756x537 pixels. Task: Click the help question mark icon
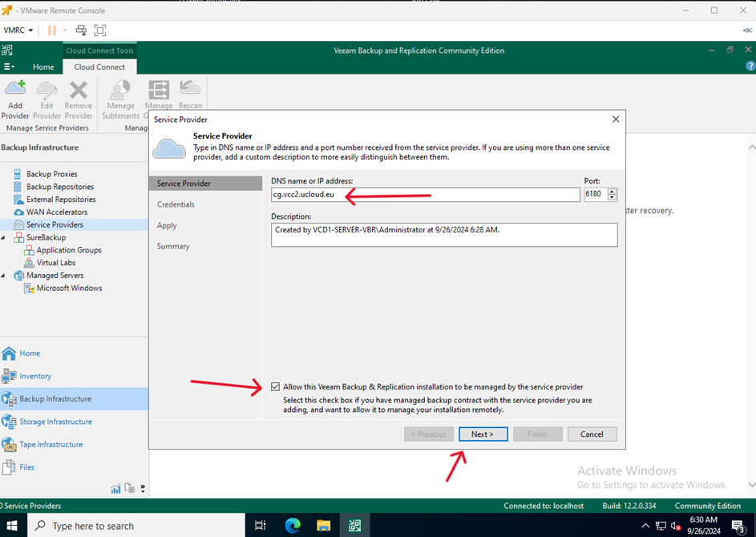(750, 67)
